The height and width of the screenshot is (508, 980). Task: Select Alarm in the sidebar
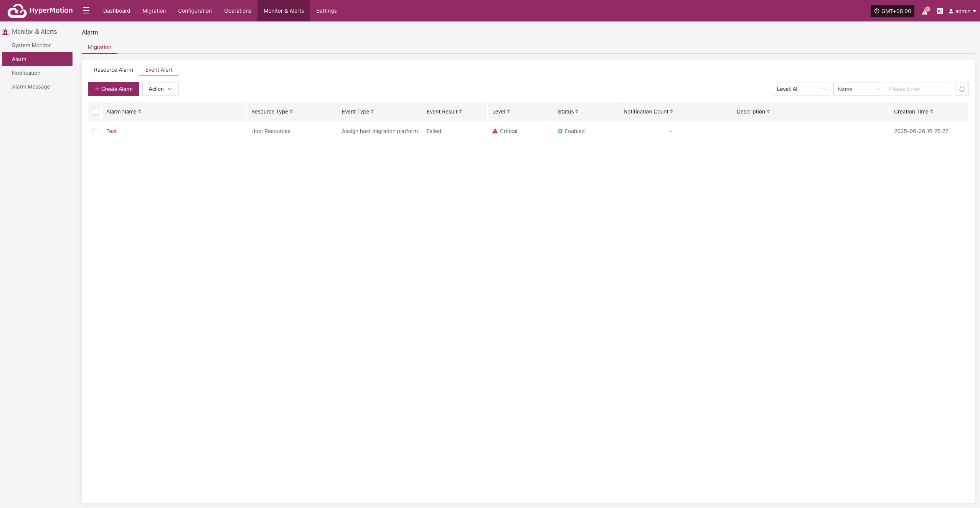pos(37,59)
